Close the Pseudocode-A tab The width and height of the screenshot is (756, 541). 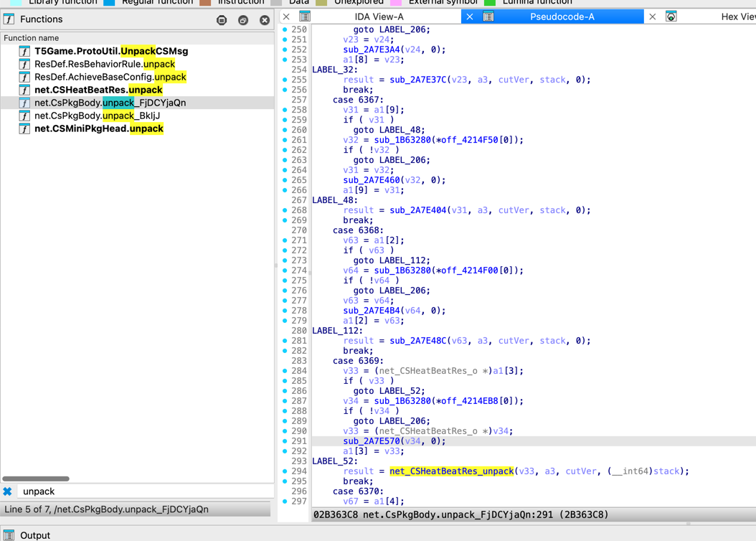[470, 17]
